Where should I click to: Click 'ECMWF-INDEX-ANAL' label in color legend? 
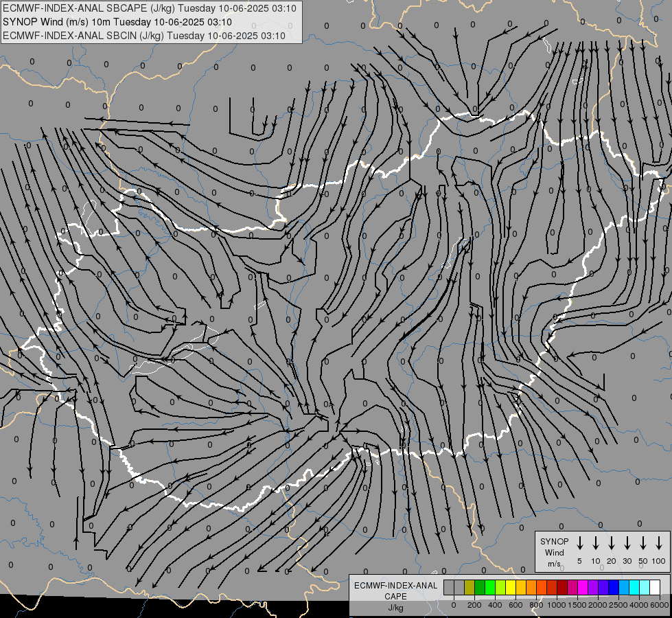click(x=395, y=586)
